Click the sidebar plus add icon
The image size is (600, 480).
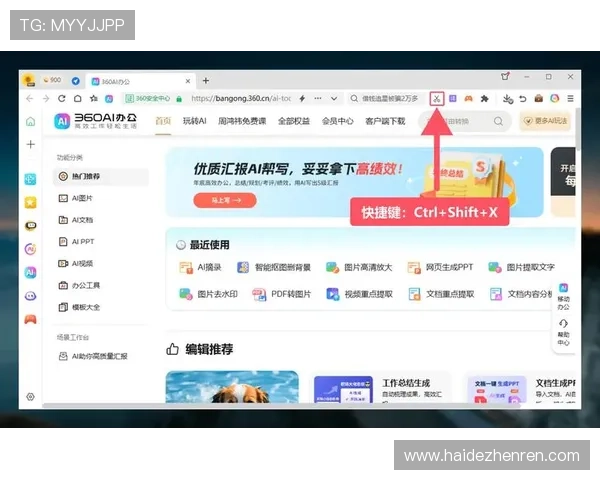point(31,144)
